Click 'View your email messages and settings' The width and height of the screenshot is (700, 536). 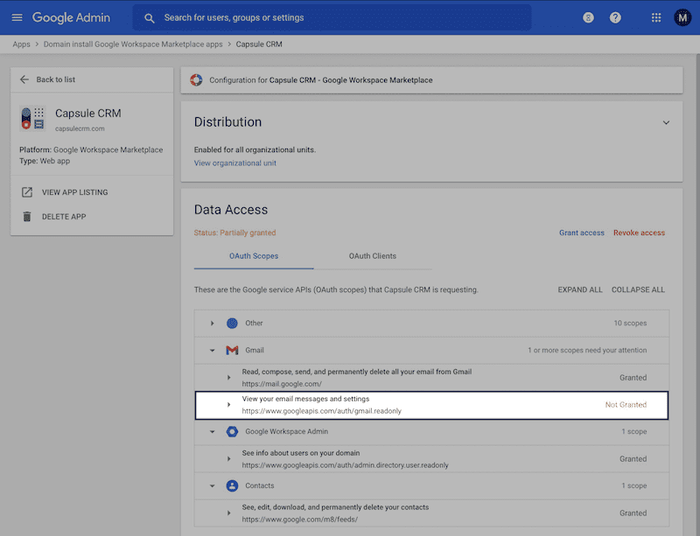pos(306,399)
